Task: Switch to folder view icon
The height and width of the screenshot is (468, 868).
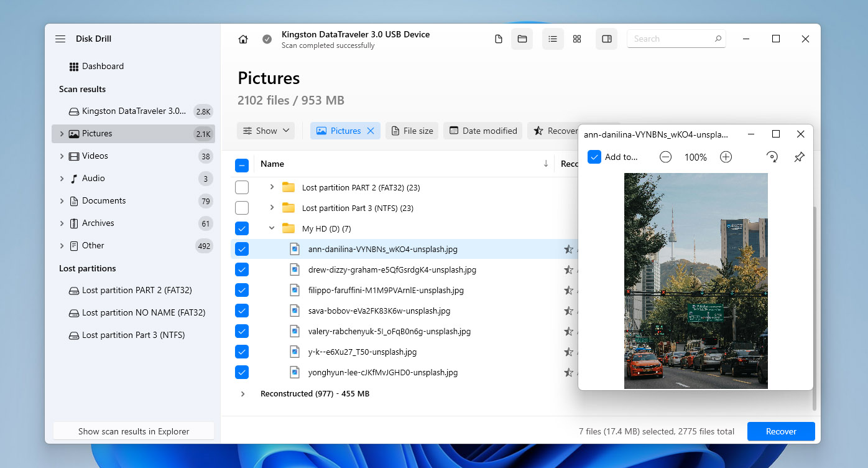Action: [x=522, y=39]
